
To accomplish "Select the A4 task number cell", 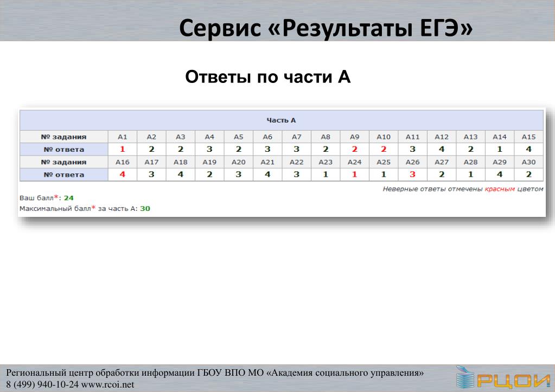I will [209, 137].
